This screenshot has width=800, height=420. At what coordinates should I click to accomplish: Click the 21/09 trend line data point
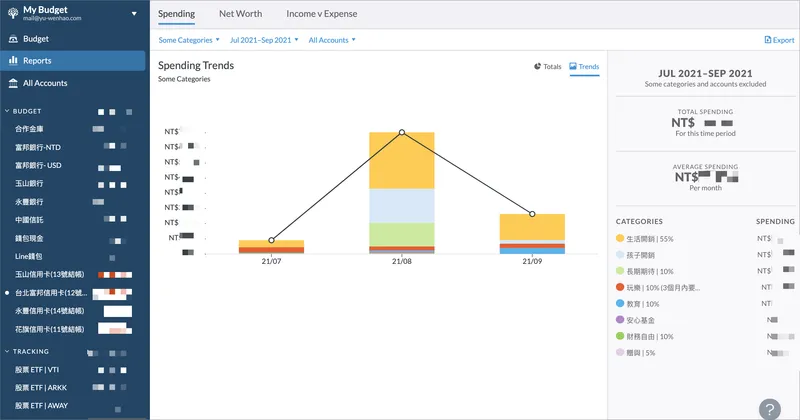532,214
